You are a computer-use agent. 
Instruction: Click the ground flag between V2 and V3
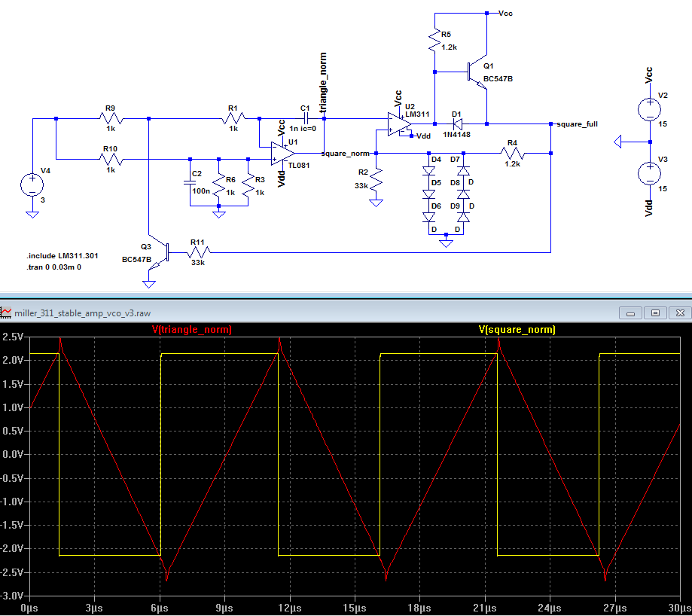(618, 142)
